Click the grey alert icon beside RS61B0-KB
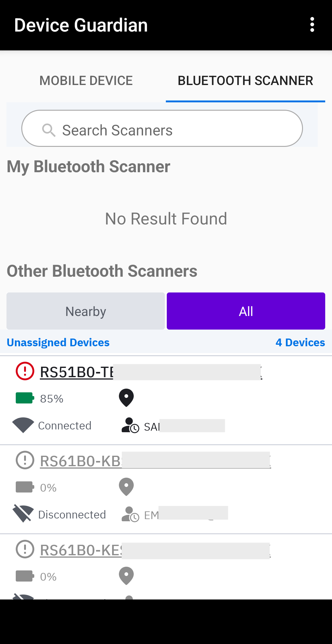Screen dimensions: 332x644 [x=25, y=460]
